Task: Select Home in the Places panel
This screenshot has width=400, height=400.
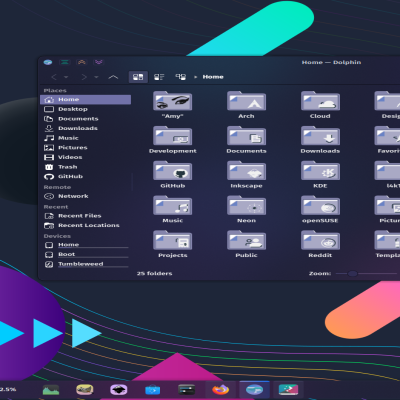Action: 86,99
